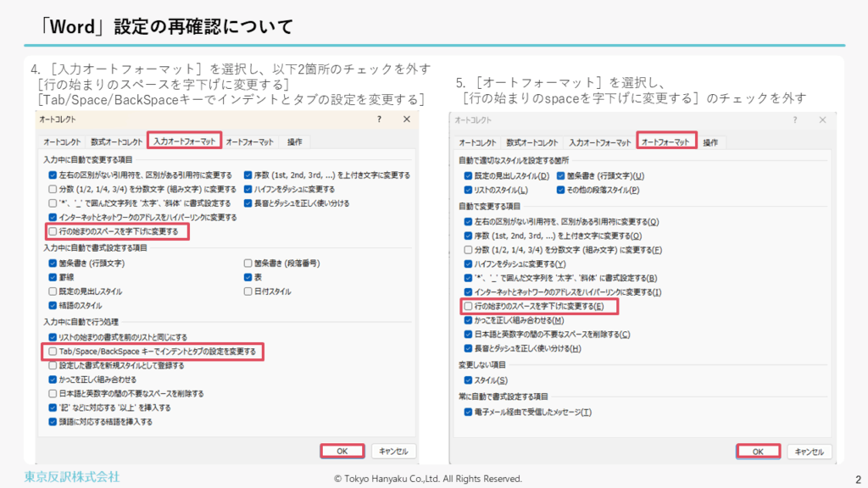The height and width of the screenshot is (488, 868).
Task: Uncheck the Tab/Space/BackSpace indent setting checkbox
Action: [x=53, y=351]
